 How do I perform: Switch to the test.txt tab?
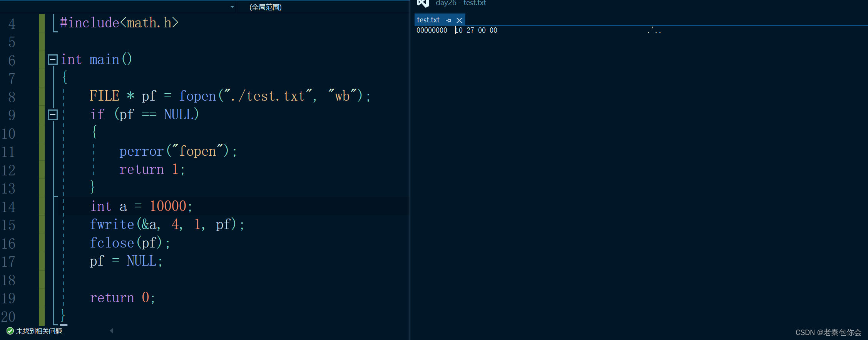pos(428,20)
